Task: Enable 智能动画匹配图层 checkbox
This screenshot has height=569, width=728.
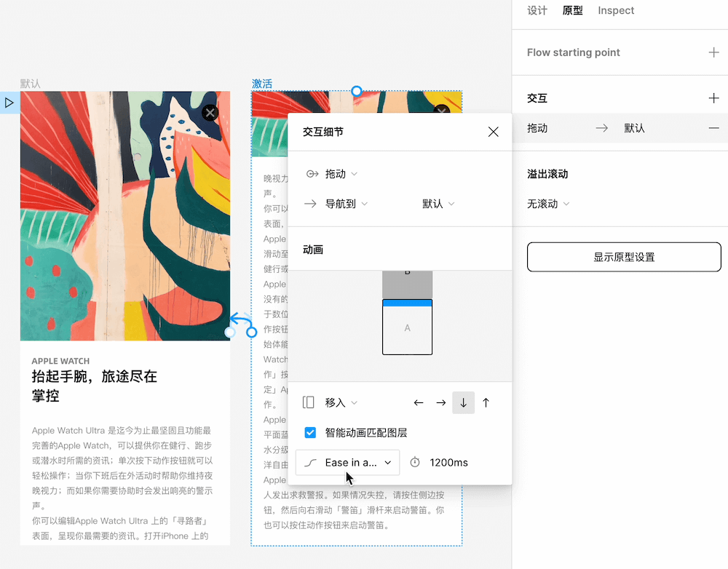Action: [x=310, y=432]
